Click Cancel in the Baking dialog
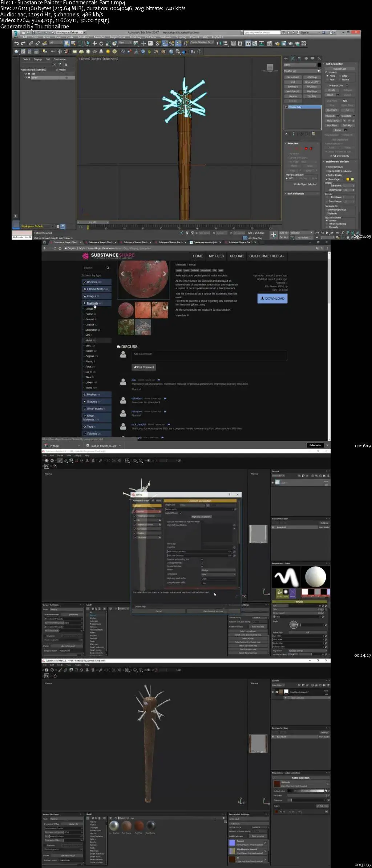The image size is (372, 868). (x=158, y=611)
